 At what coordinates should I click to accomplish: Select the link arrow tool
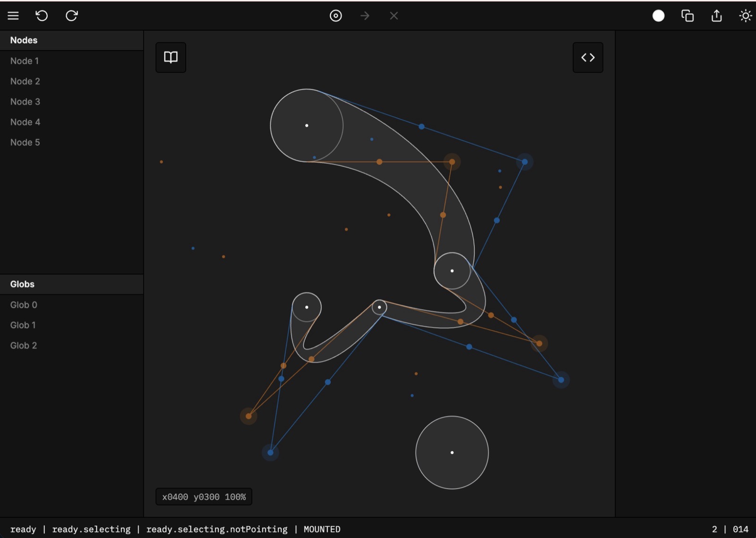(365, 16)
